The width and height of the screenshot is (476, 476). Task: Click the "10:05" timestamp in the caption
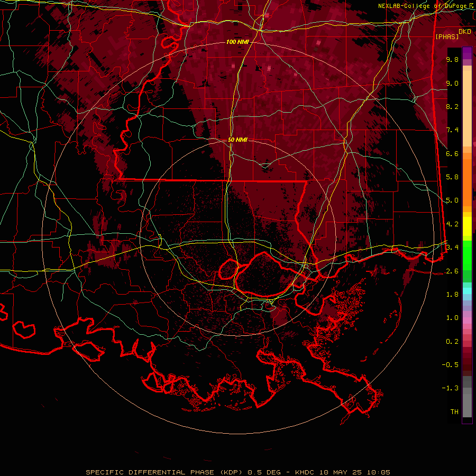point(378,472)
